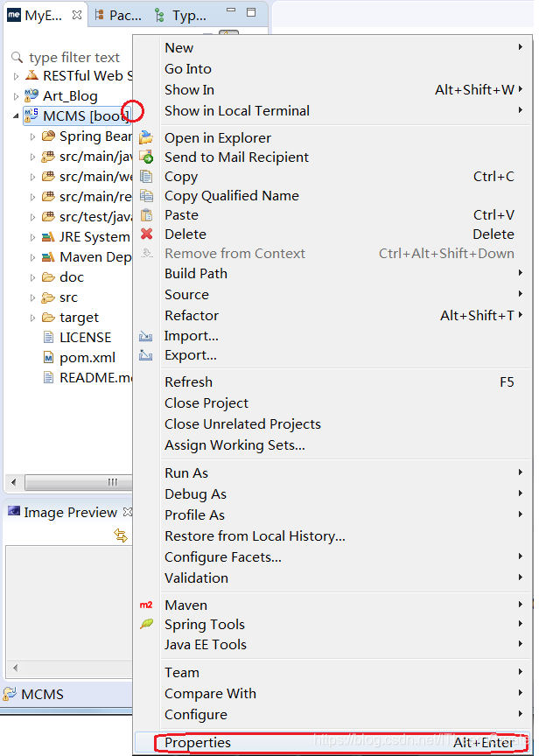Click the tree horizontal scrollbar thumb
Screen dimensions: 539x756
click(80, 482)
